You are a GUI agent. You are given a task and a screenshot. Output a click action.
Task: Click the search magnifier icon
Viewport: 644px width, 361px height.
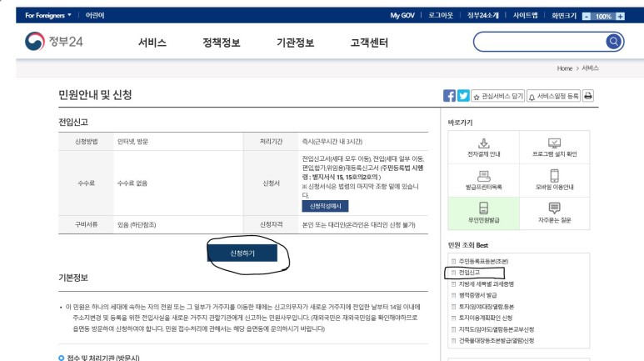click(x=614, y=42)
